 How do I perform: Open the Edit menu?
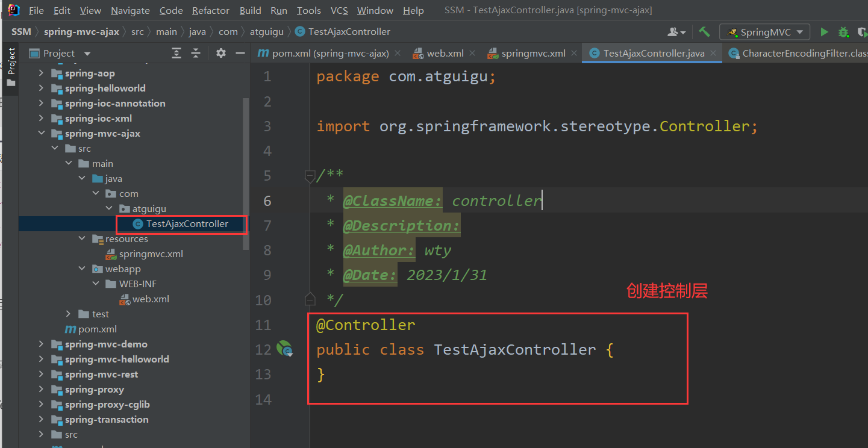point(61,10)
